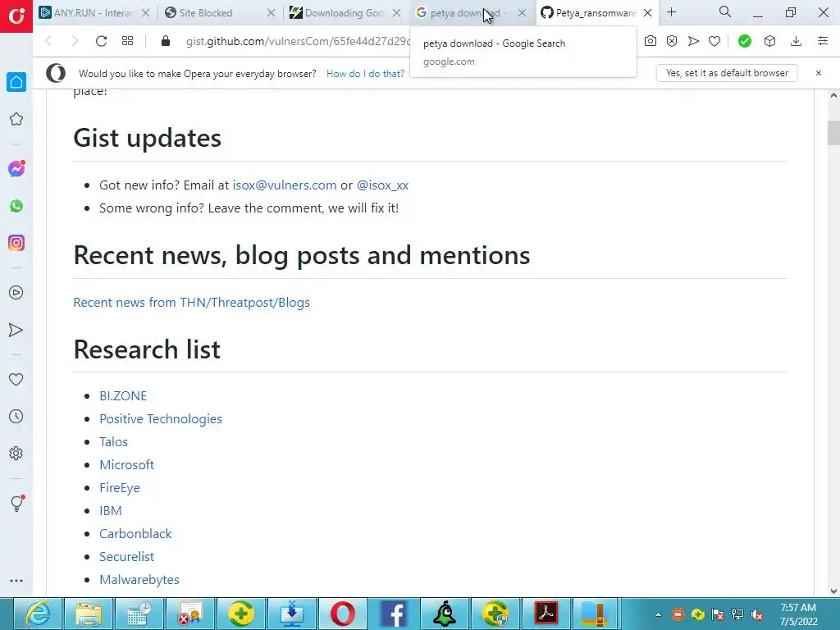Open clock showing 7:57 AM
This screenshot has height=630, width=840.
pos(798,614)
